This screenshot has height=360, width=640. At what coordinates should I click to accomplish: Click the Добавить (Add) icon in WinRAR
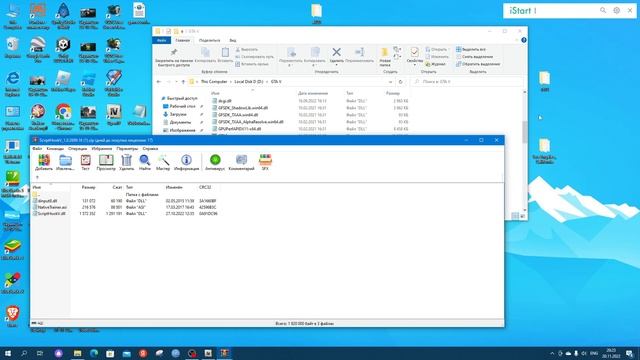click(x=44, y=162)
